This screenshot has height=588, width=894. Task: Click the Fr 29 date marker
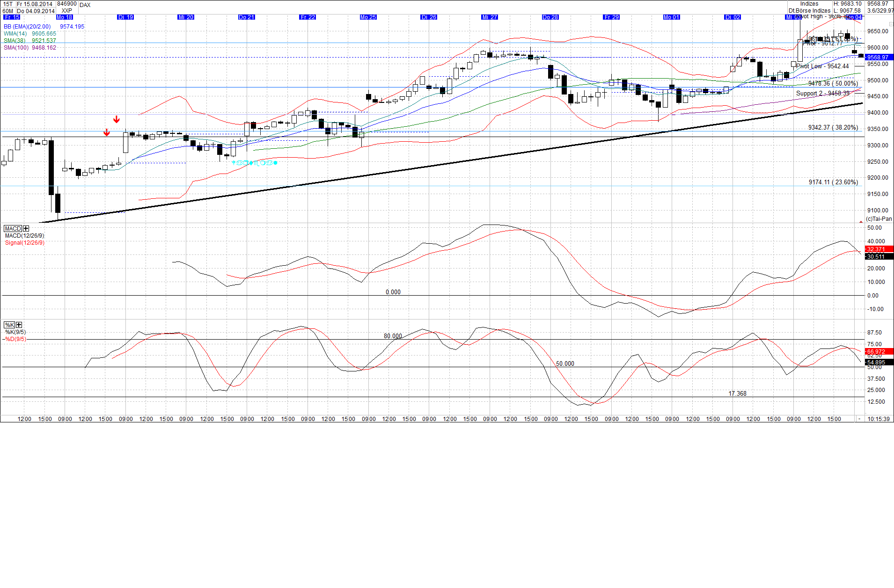(611, 17)
